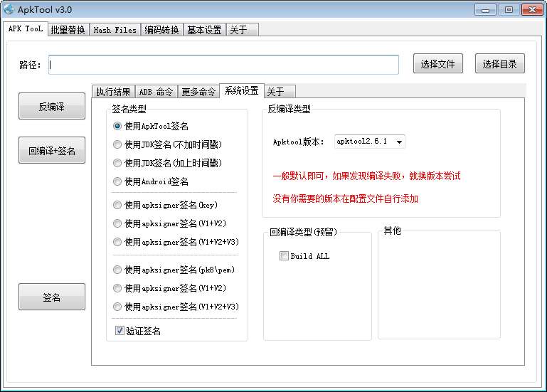Choose 使用apksigner签名(pk8\pem) option
The image size is (547, 392).
(117, 270)
